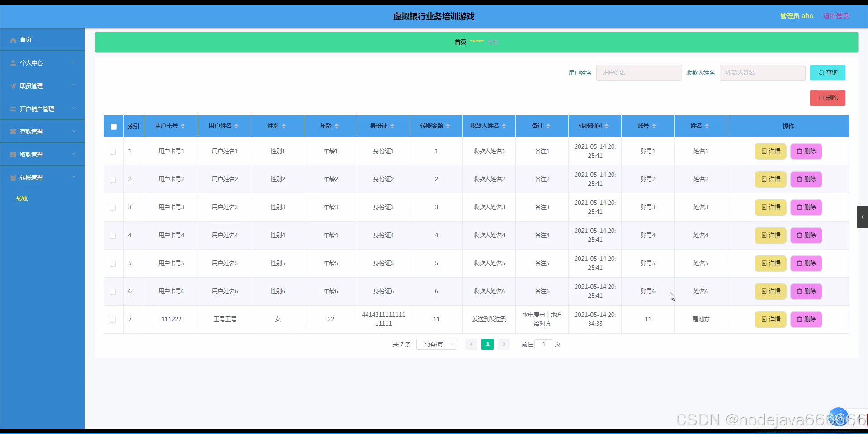Focus the 收款人姓名 search field
868x434 pixels.
point(762,73)
